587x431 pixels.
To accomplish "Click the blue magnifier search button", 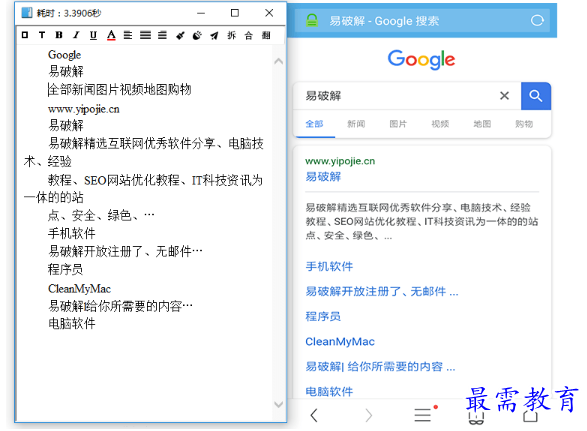I will [536, 96].
